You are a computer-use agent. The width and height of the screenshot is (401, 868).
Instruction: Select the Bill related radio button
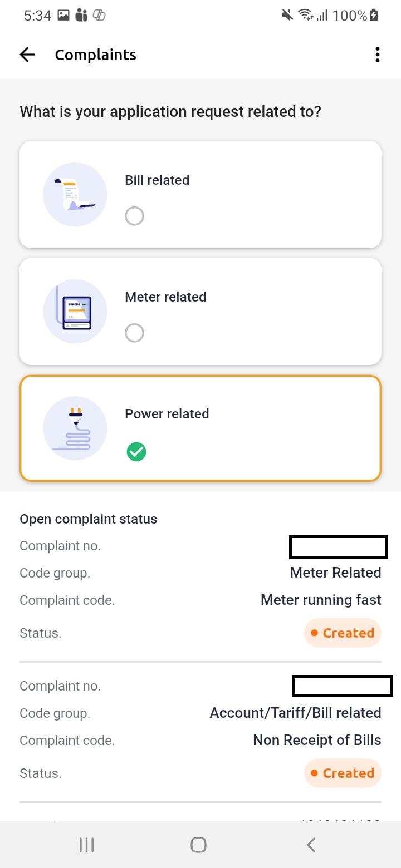click(134, 216)
